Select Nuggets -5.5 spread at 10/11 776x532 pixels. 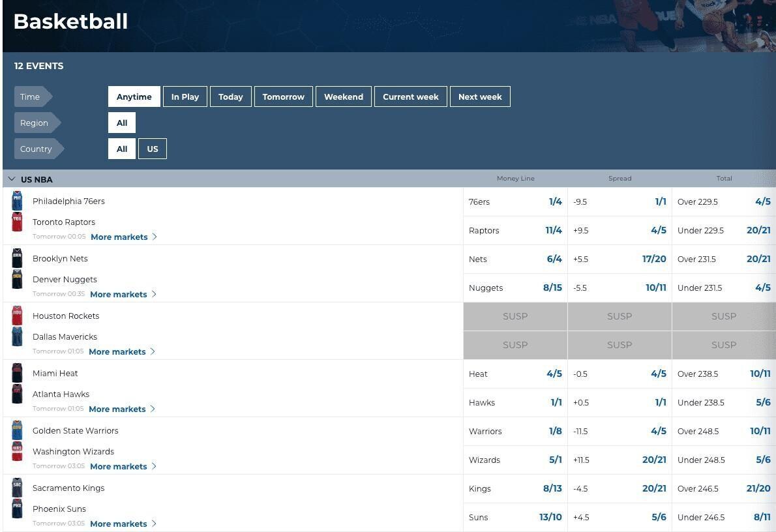pyautogui.click(x=619, y=288)
